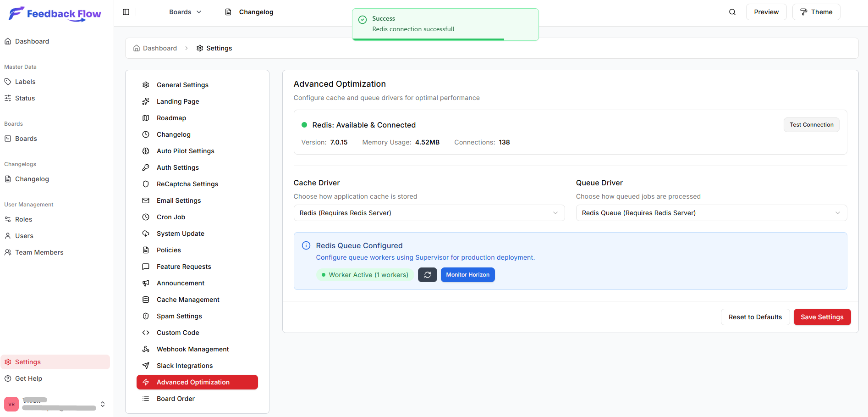
Task: Click the home icon in breadcrumb
Action: pos(137,48)
